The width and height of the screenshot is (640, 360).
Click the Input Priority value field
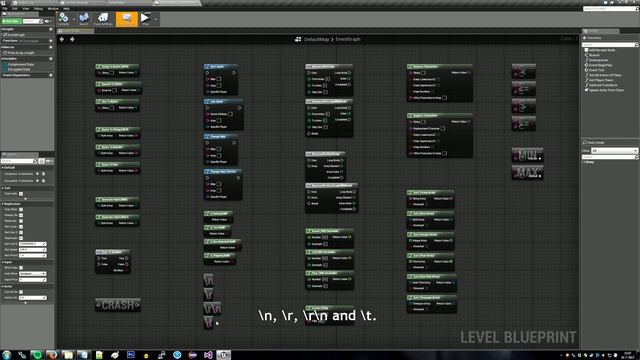coord(33,280)
